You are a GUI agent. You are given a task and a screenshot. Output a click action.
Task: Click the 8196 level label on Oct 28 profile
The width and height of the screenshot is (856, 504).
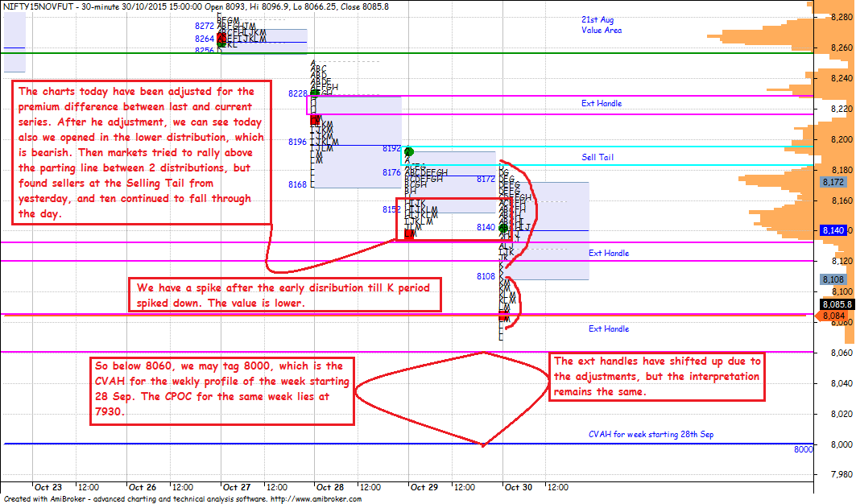pyautogui.click(x=297, y=142)
